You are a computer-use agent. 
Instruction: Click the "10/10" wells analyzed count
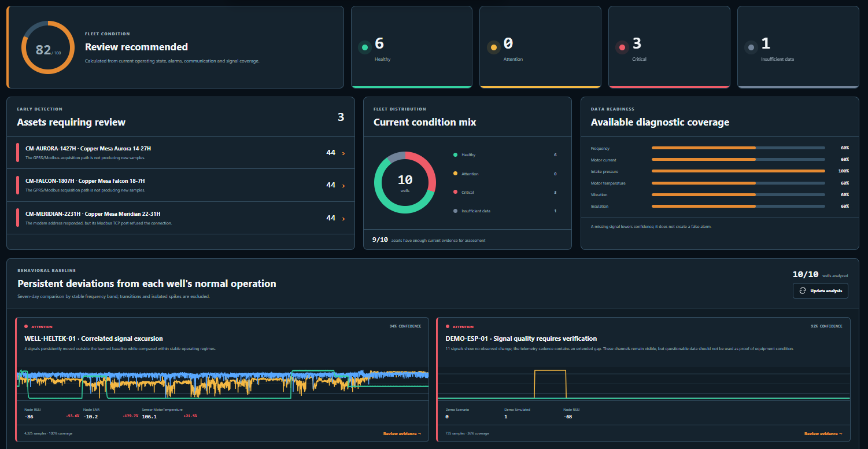[806, 275]
